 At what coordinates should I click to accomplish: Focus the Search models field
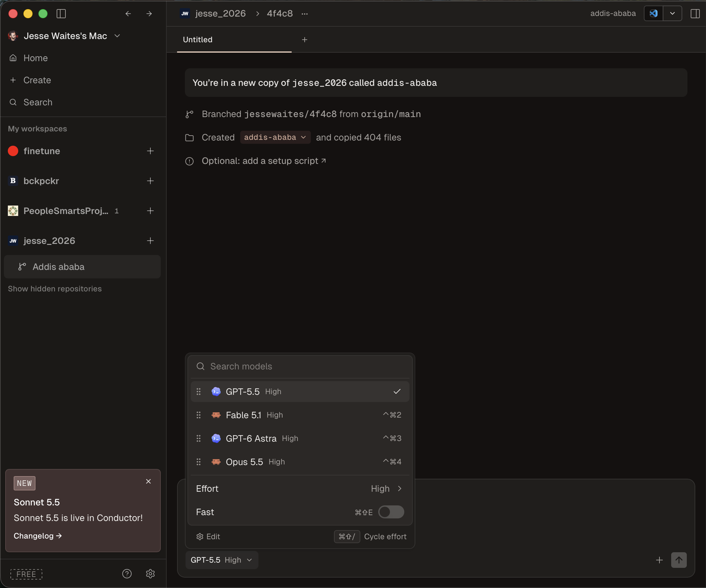point(299,366)
